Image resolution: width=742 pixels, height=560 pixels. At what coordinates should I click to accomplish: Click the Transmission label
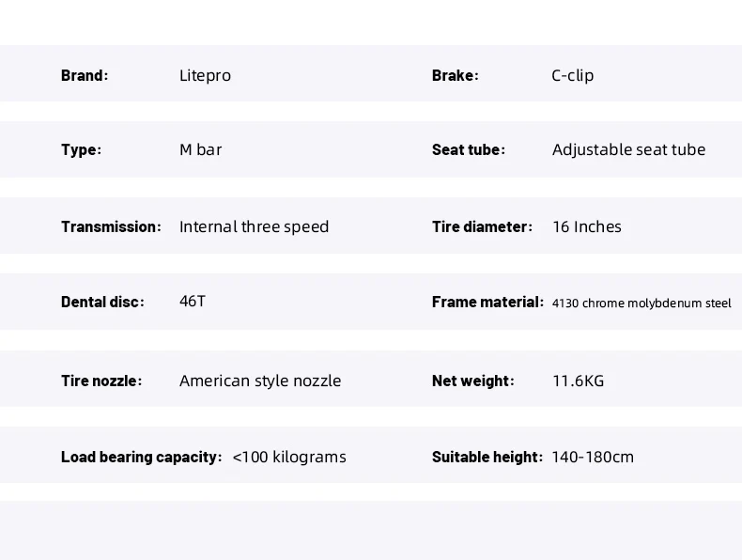tap(111, 226)
